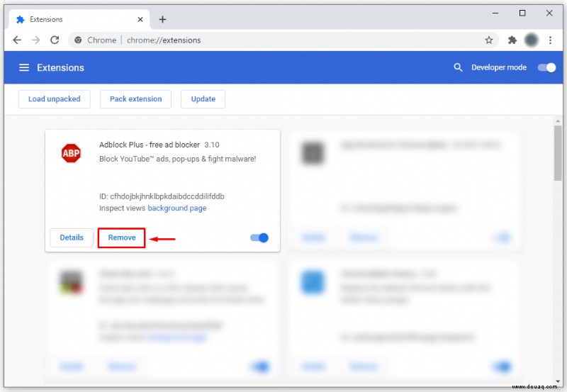This screenshot has width=567, height=392.
Task: Click the 'Block YouTube™ ads' description text
Action: [x=178, y=159]
